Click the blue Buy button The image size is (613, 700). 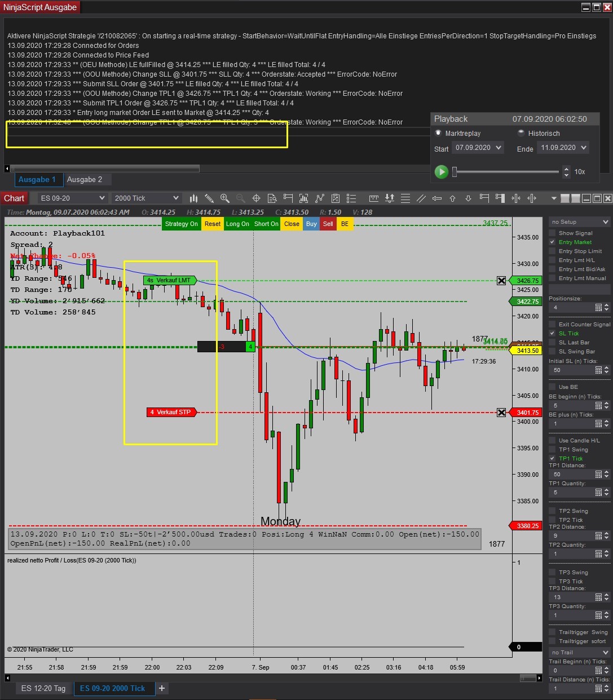(311, 224)
